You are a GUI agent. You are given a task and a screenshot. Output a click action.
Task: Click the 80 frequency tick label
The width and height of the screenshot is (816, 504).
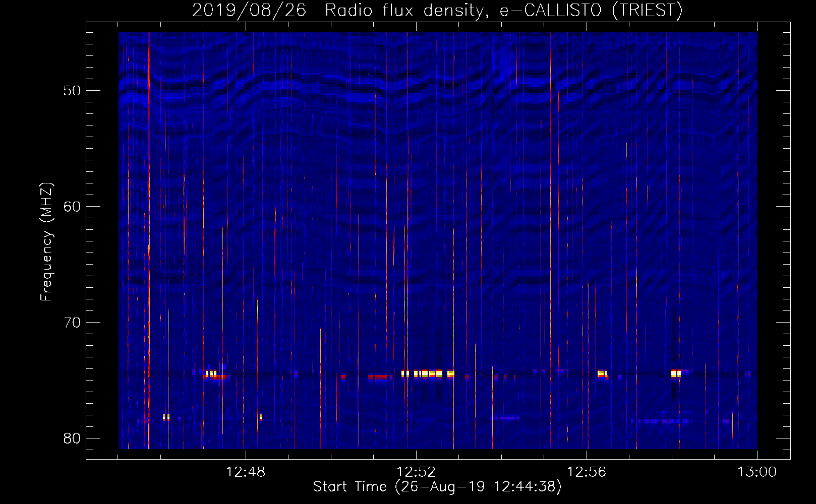pyautogui.click(x=72, y=438)
